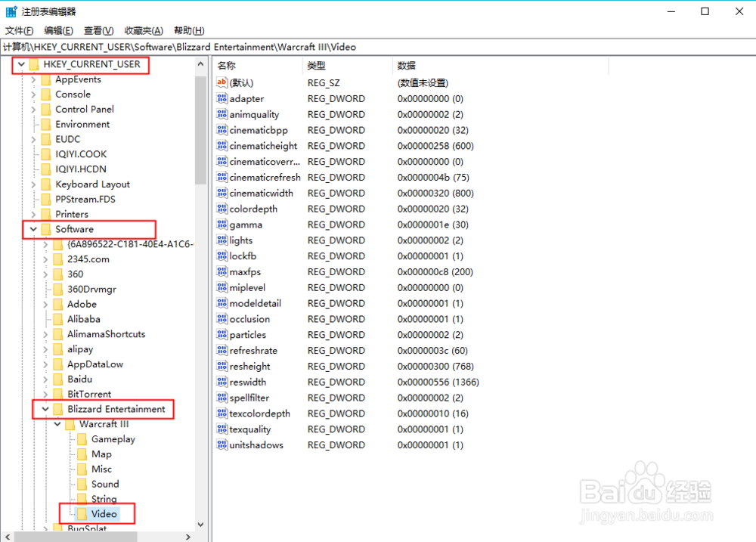Collapse the Software key
The height and width of the screenshot is (542, 756).
coord(33,229)
